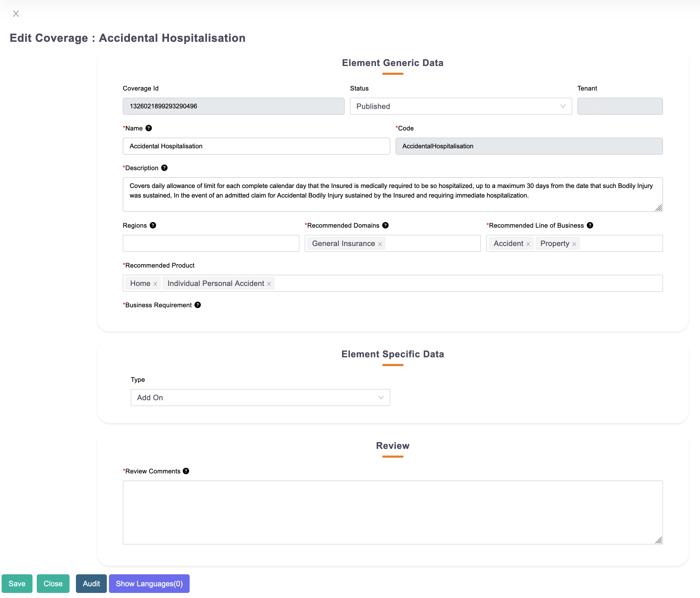Screen dimensions: 700x598
Task: Click the Description help icon
Action: click(x=164, y=168)
